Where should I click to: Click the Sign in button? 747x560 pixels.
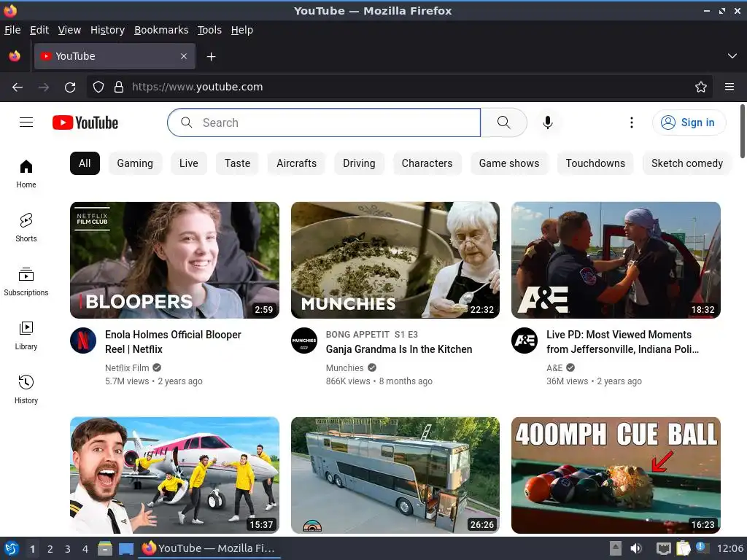[689, 122]
